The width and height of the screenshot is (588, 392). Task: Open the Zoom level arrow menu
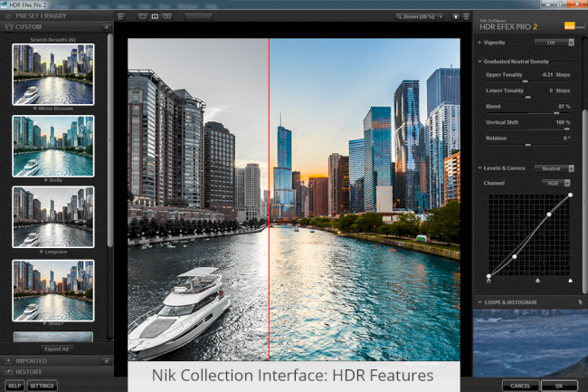click(x=441, y=16)
